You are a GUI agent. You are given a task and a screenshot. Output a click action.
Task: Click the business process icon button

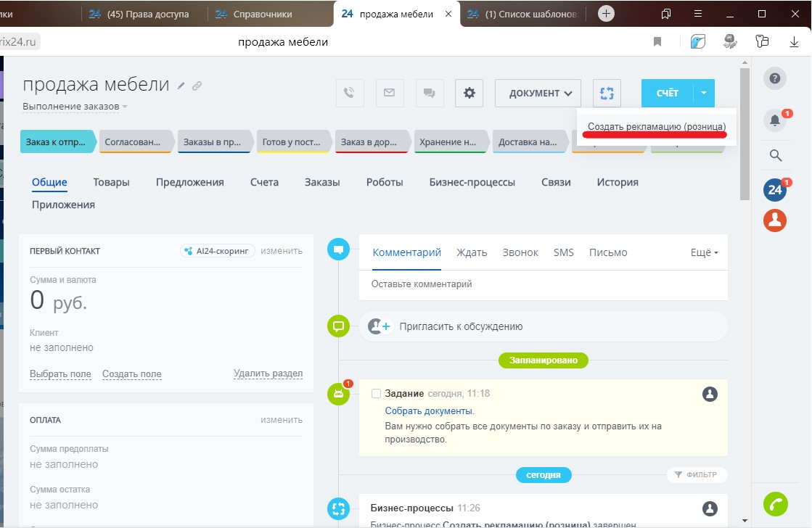[607, 93]
